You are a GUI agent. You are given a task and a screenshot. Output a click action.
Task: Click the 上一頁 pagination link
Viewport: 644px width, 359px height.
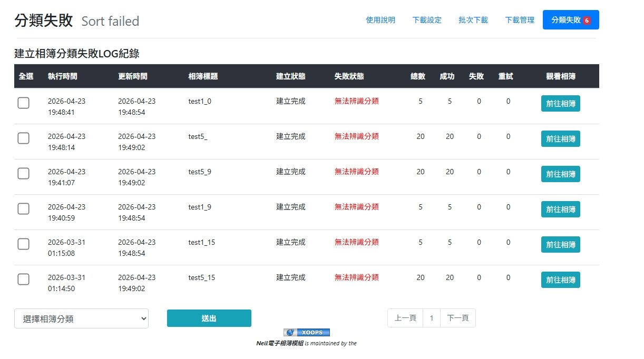[405, 318]
